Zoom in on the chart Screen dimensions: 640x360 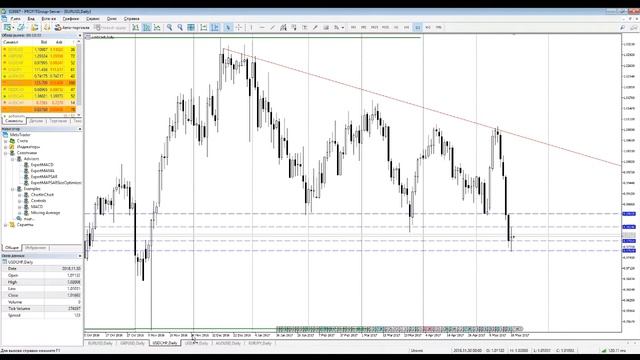(169, 27)
